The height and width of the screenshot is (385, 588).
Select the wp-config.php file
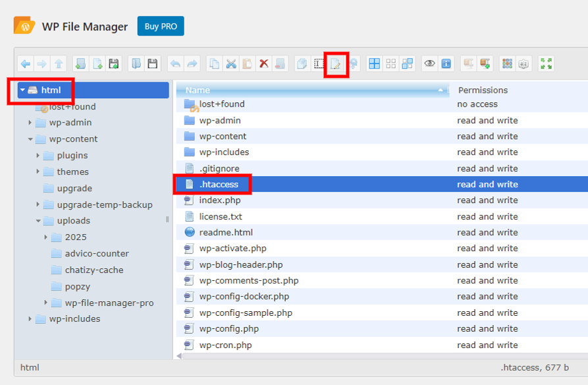coord(228,329)
